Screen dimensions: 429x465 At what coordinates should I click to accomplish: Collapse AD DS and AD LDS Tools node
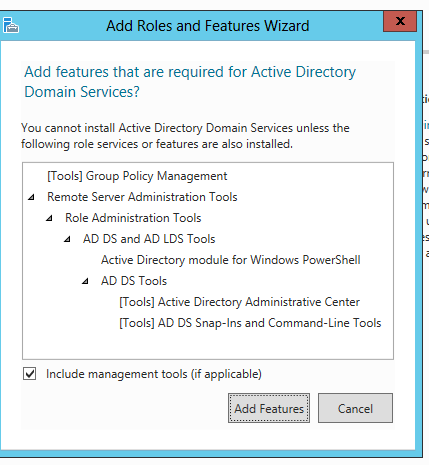click(x=67, y=239)
